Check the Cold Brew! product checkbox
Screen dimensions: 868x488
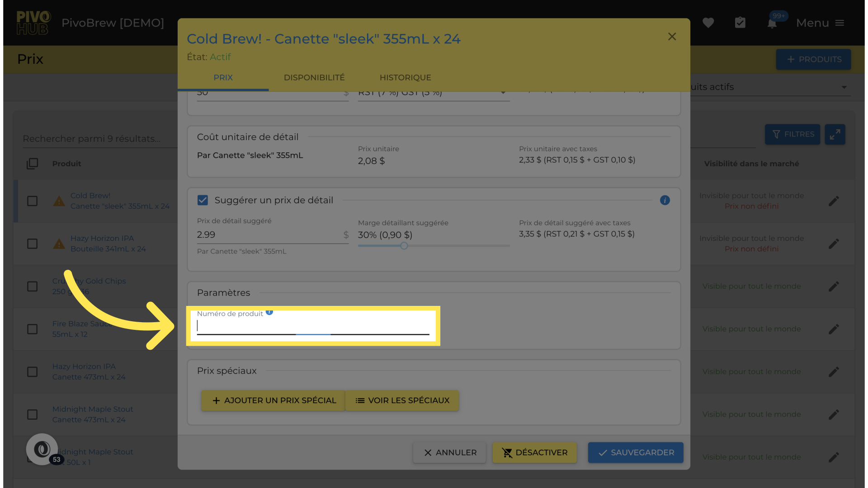[x=32, y=201]
